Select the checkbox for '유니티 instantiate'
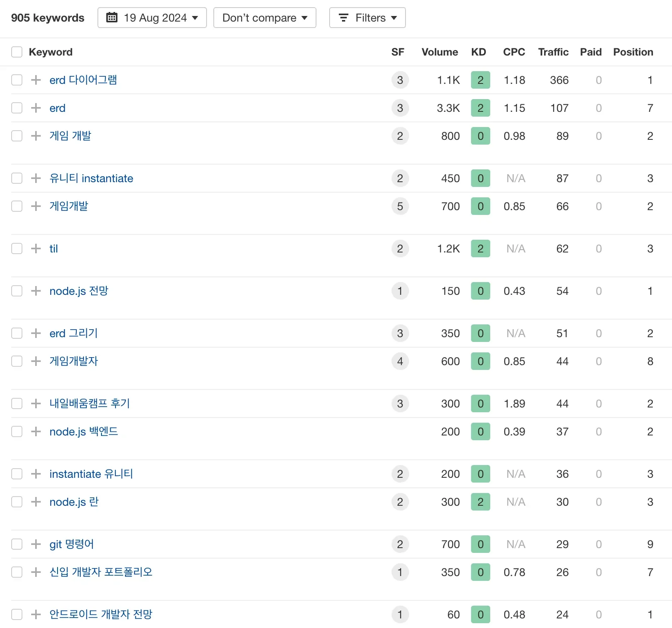 coord(17,178)
